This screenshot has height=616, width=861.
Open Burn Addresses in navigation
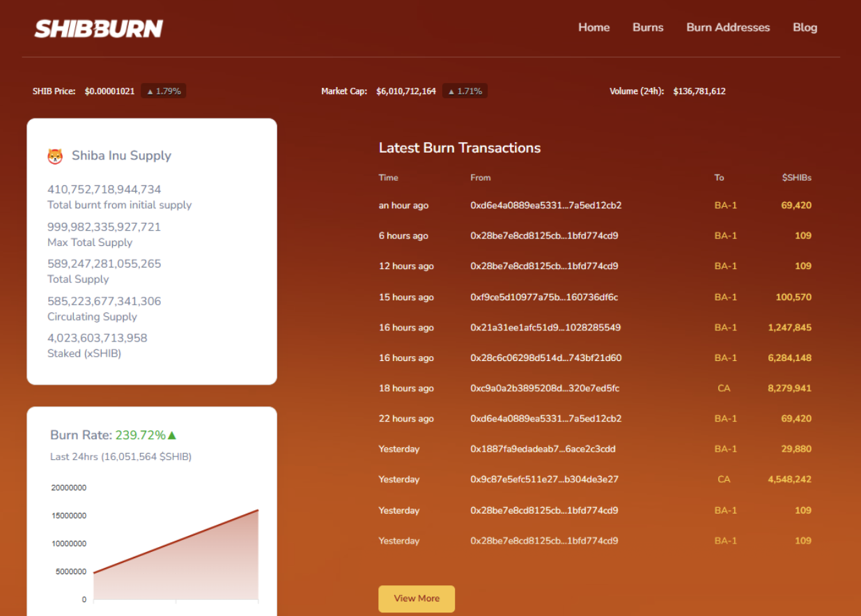point(728,28)
